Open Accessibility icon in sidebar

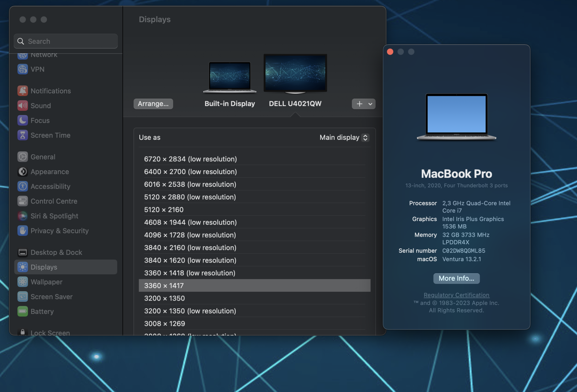coord(23,186)
